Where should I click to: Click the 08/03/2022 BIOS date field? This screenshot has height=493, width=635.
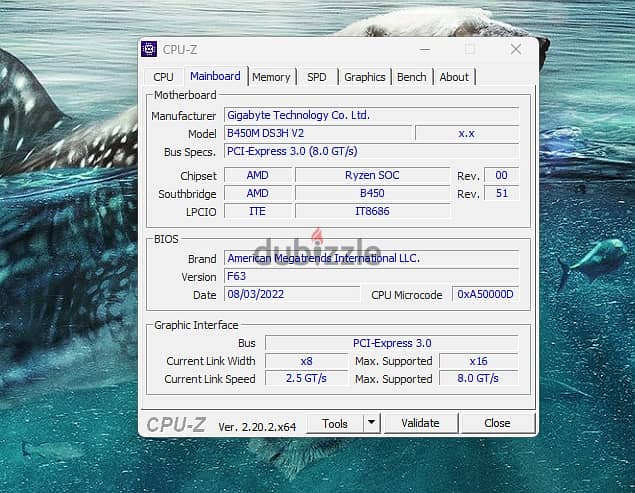292,295
